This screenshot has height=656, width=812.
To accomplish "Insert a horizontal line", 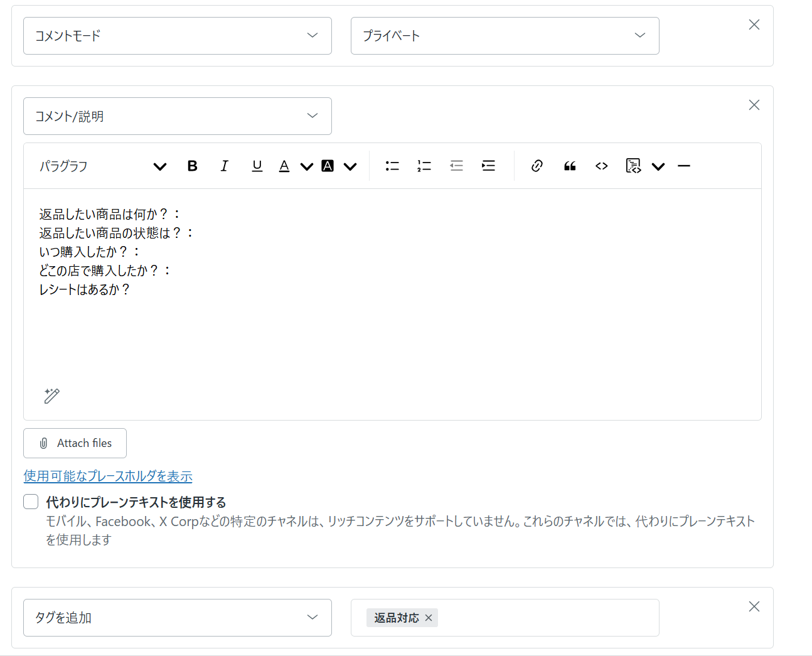I will click(x=684, y=166).
